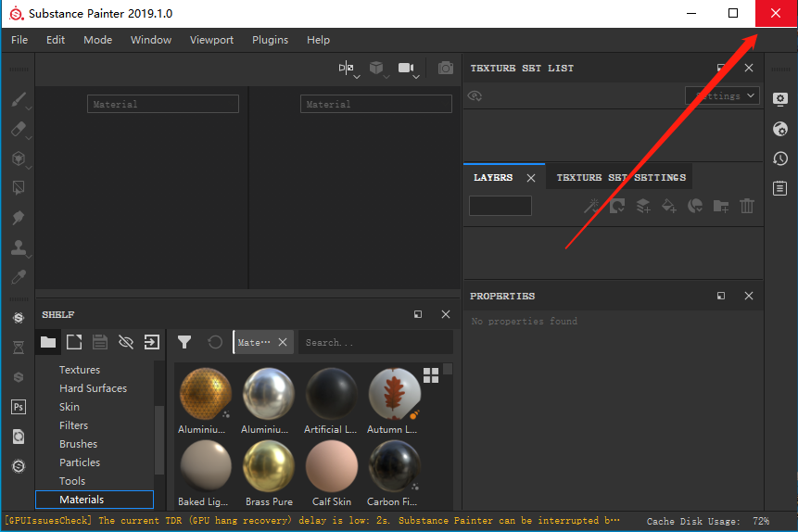
Task: Add a mask in Layers toolbar
Action: click(617, 206)
